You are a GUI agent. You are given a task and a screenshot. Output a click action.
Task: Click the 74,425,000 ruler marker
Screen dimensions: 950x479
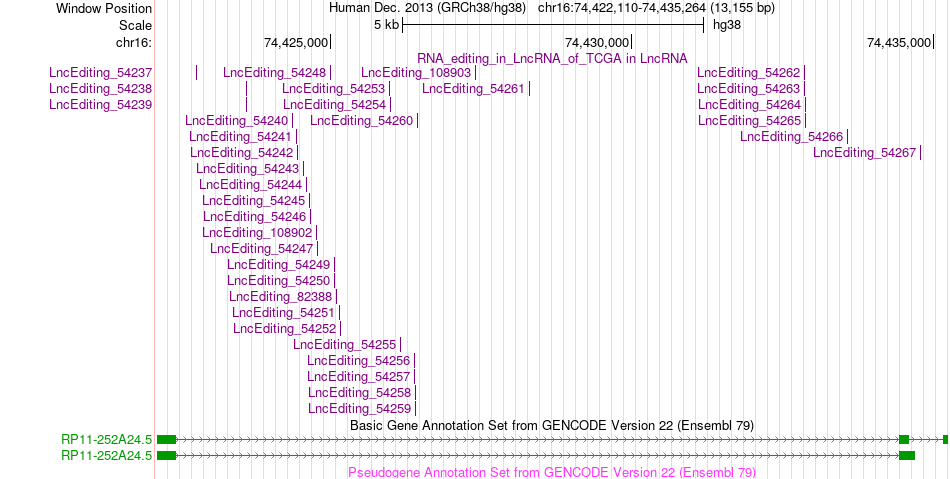pyautogui.click(x=296, y=42)
